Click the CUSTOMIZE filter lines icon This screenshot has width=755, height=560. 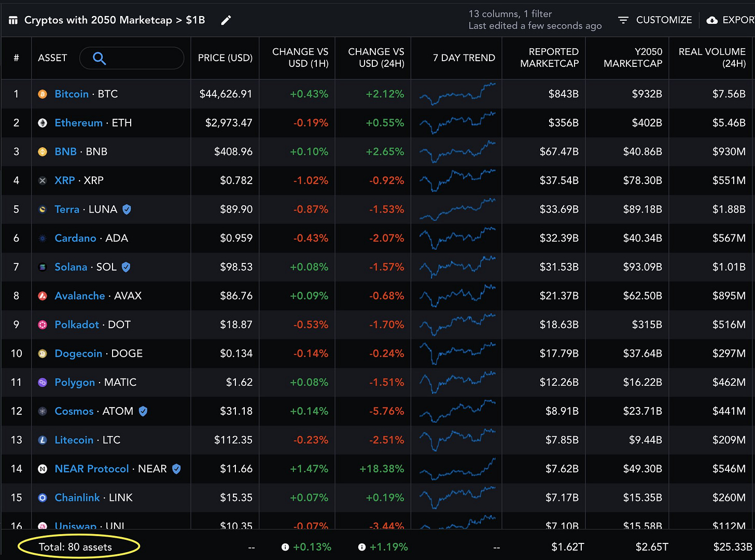(x=623, y=20)
